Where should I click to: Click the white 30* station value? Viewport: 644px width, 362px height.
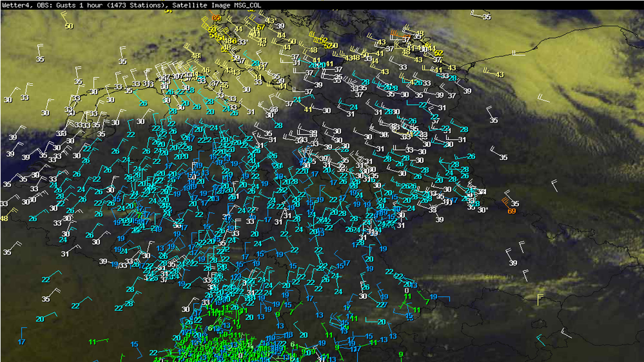coord(482,210)
